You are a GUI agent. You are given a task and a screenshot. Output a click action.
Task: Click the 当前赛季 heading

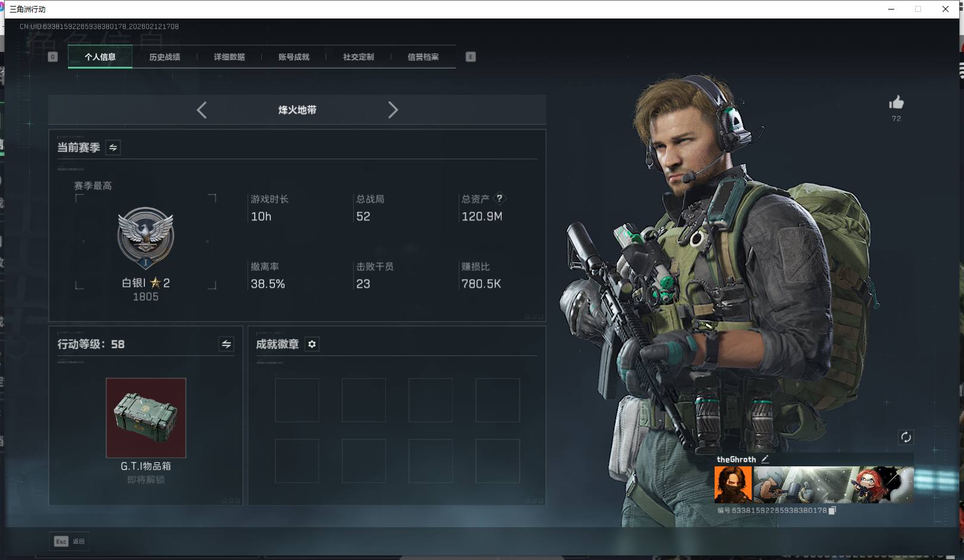click(x=78, y=147)
